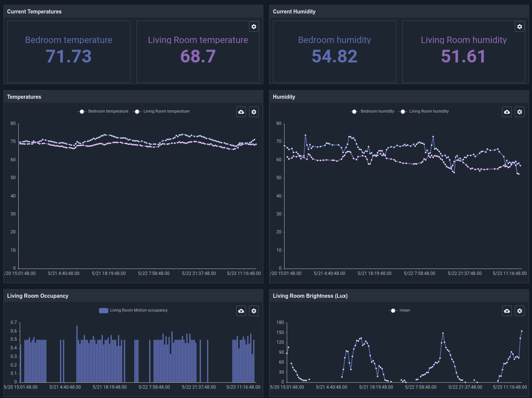Open settings gear on Current Temperatures panel
Image resolution: width=532 pixels, height=398 pixels.
[254, 27]
